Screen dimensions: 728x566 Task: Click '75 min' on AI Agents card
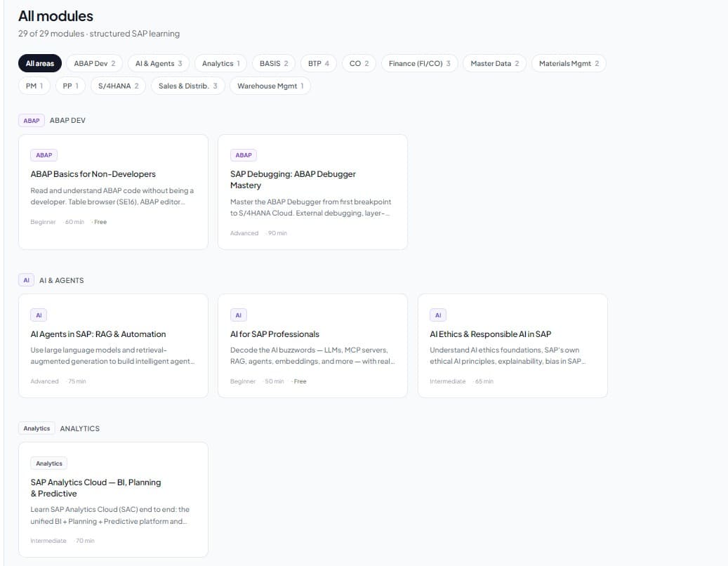(x=77, y=382)
